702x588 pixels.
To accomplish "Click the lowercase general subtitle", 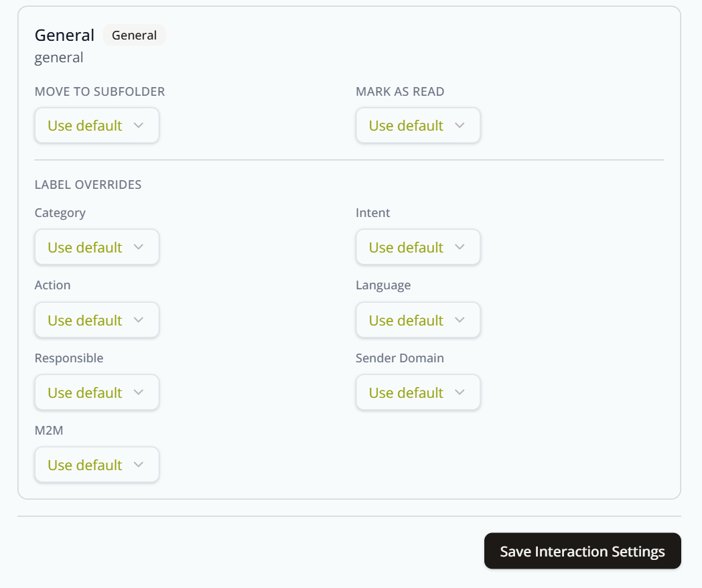I will 59,58.
